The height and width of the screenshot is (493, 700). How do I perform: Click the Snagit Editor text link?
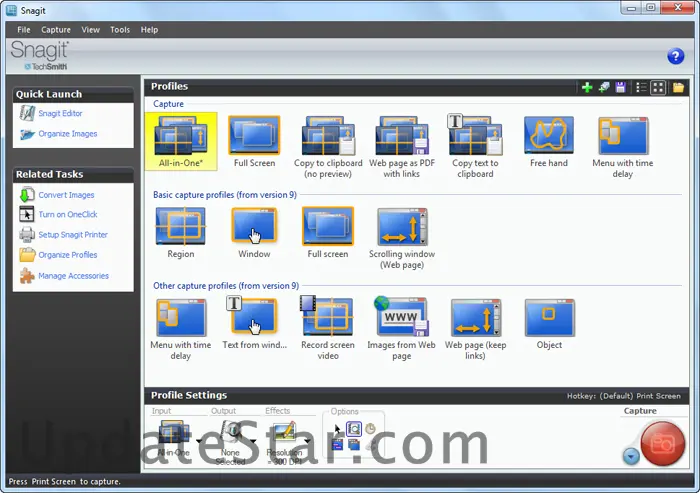[x=60, y=113]
